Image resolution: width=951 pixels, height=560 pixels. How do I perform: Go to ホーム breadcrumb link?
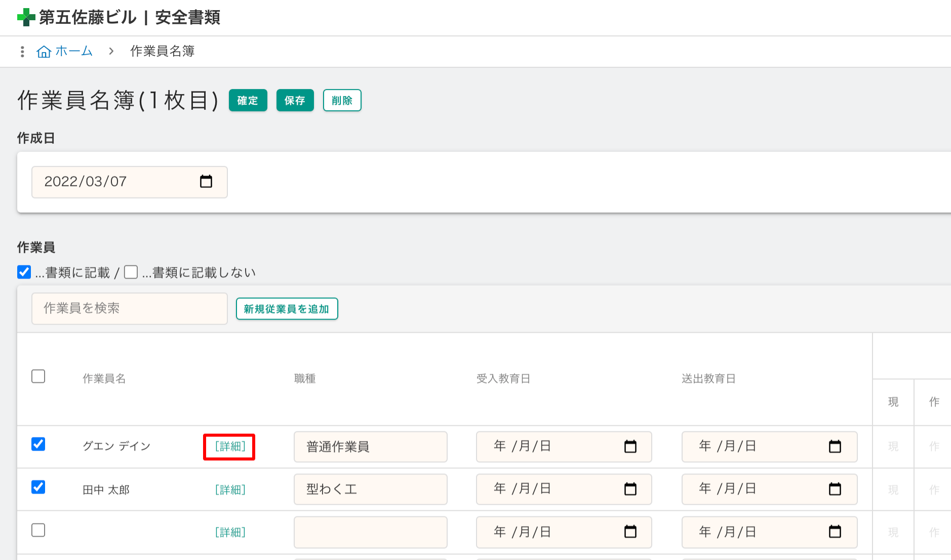tap(74, 51)
